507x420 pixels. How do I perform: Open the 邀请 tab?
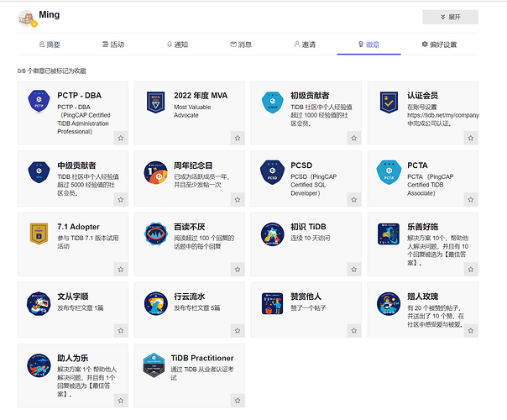(305, 45)
